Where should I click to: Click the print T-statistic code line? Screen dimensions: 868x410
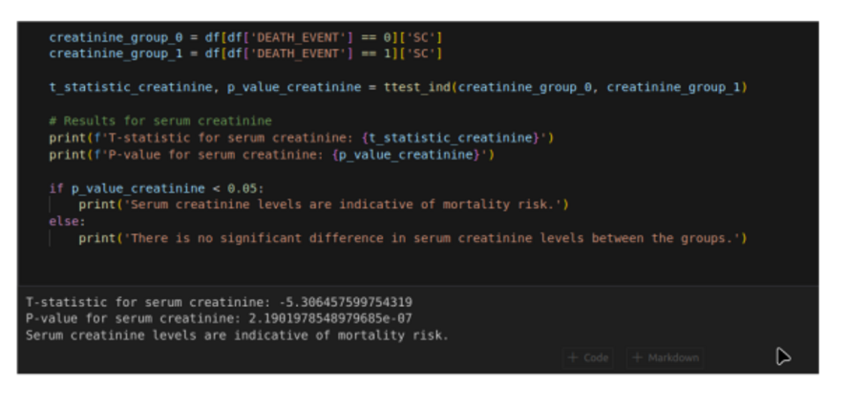click(x=301, y=138)
